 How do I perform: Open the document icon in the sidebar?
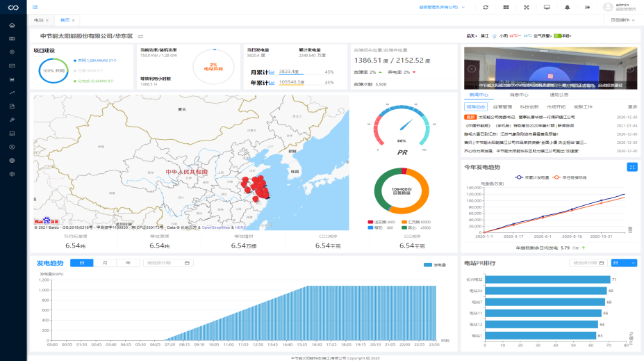tap(12, 106)
